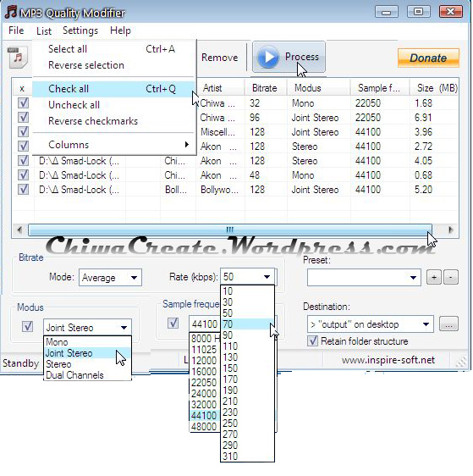Image resolution: width=473 pixels, height=476 pixels.
Task: Select 22050 in sample frequency list
Action: 205,383
